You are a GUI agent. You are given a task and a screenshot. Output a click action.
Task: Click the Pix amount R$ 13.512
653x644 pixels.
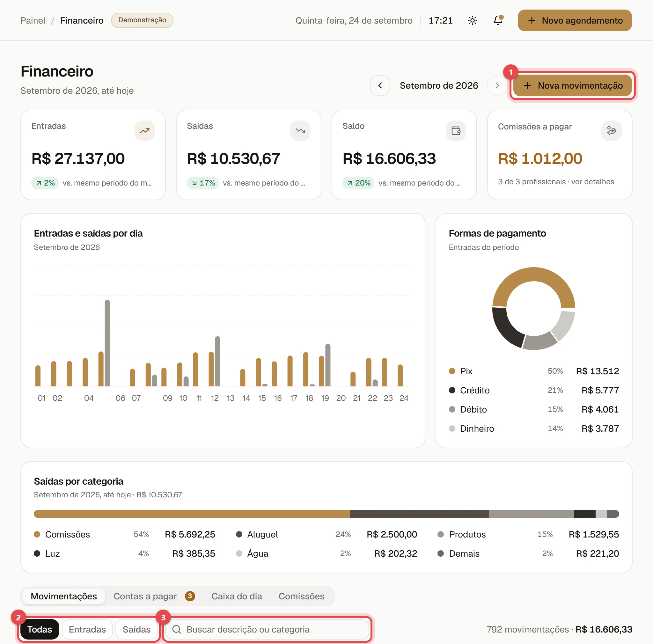pyautogui.click(x=597, y=371)
